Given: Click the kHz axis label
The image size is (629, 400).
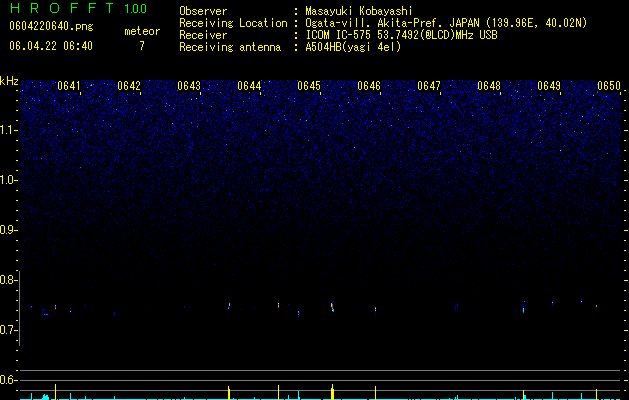Looking at the screenshot, I should pos(9,81).
